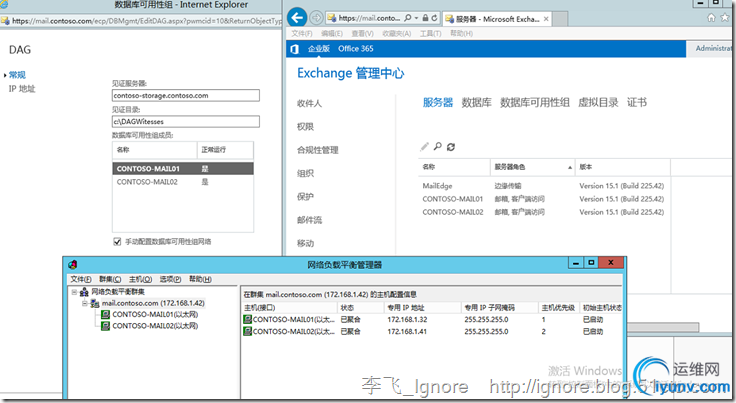Screen dimensions: 736x403
Task: Open 帮助(H) menu in NLB manager
Action: (x=200, y=279)
